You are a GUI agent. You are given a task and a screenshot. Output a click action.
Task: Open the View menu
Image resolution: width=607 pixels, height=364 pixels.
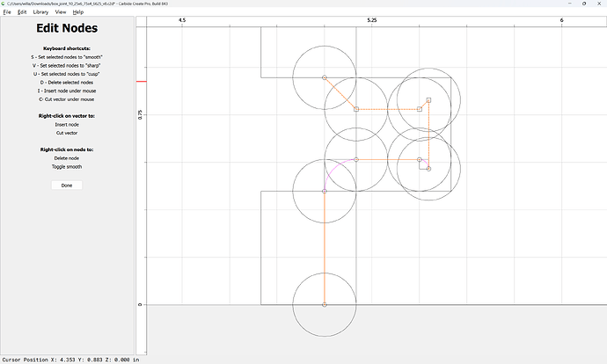click(61, 12)
